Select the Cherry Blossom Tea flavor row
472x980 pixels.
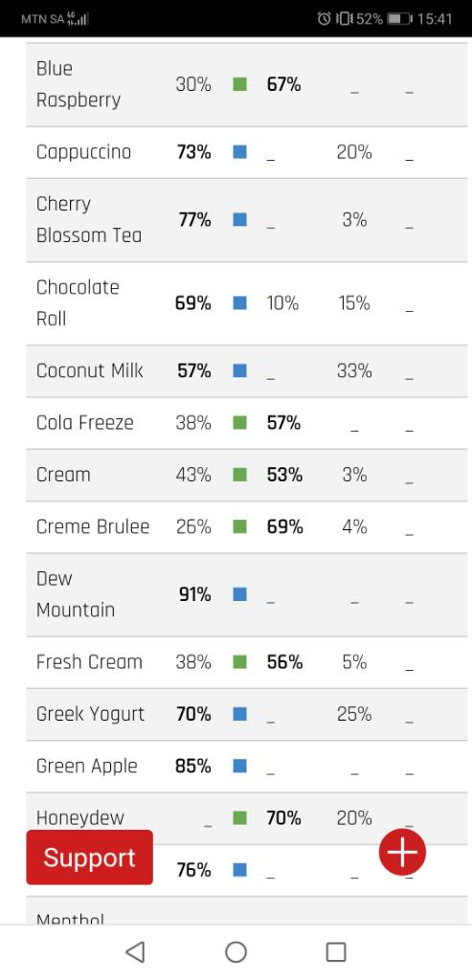(x=247, y=220)
